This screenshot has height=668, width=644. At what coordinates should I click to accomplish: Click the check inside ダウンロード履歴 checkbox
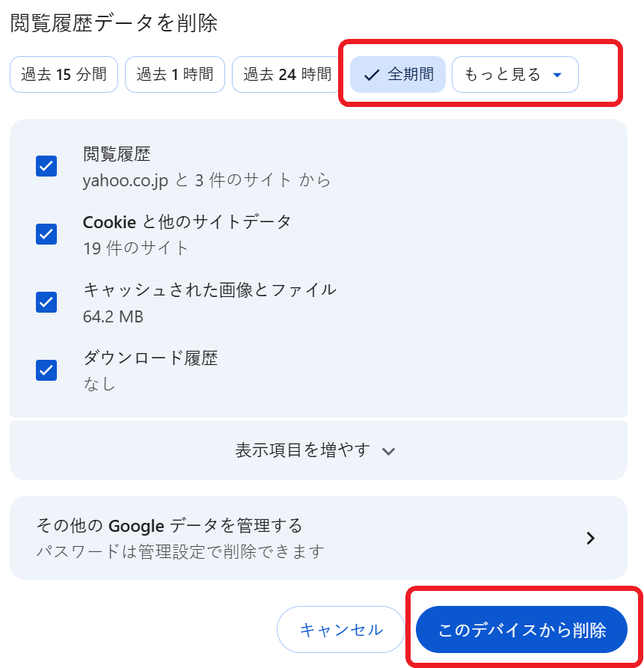click(x=46, y=370)
